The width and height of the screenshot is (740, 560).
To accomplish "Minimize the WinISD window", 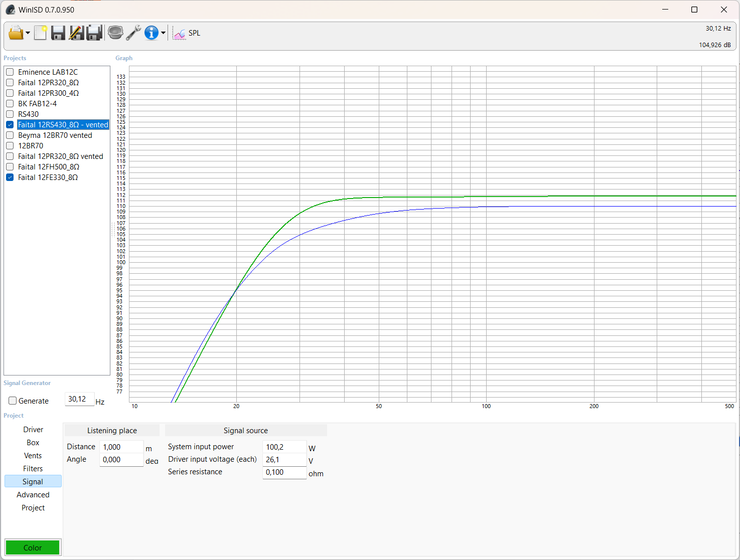I will [665, 10].
